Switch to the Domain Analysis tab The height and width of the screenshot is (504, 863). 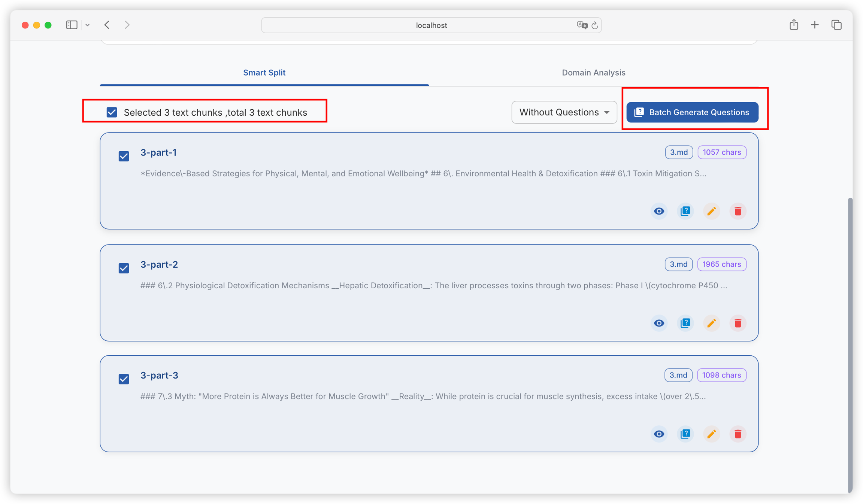(593, 73)
